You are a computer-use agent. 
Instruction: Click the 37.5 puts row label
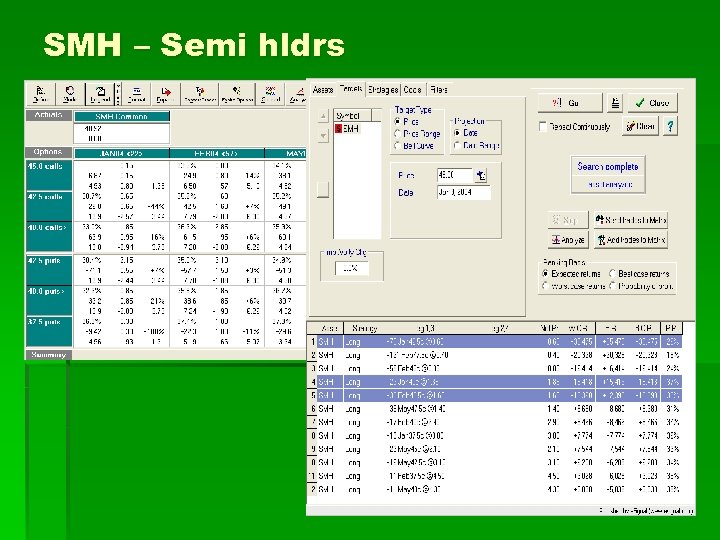tap(49, 331)
